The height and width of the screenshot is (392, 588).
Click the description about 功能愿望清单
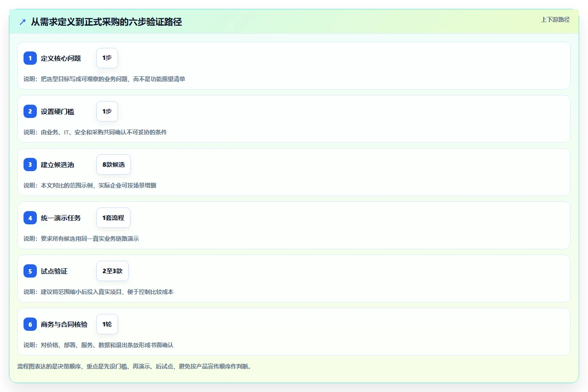(104, 79)
